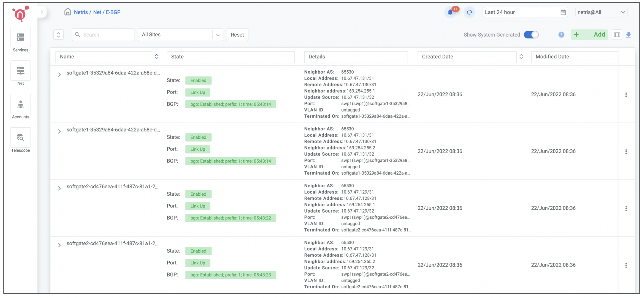Open the calendar for the time range
Screen dimensions: 644x298
point(563,12)
